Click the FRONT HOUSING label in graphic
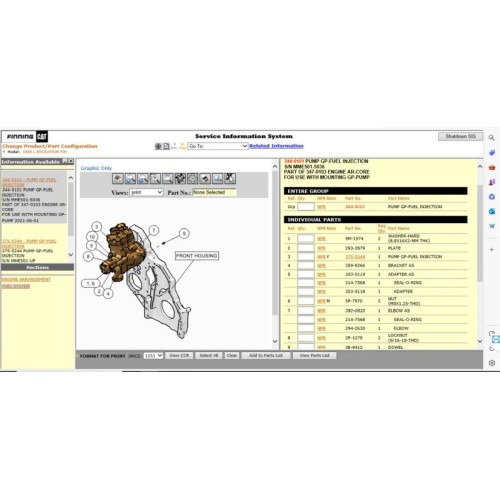Image resolution: width=500 pixels, height=500 pixels. pos(197,256)
